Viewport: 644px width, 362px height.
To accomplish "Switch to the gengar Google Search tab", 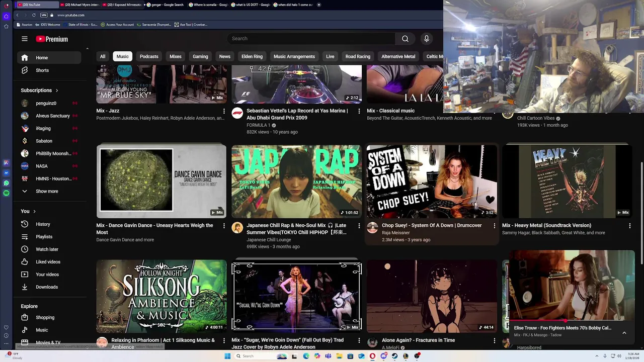I will (166, 5).
